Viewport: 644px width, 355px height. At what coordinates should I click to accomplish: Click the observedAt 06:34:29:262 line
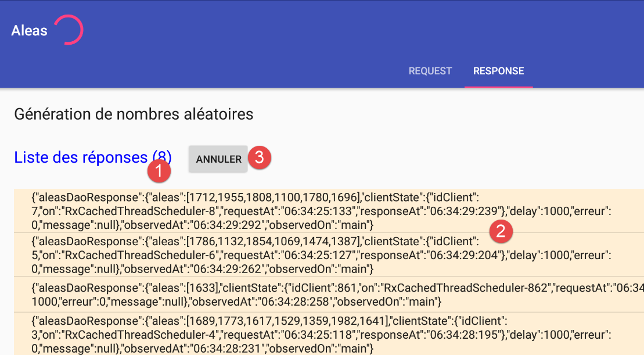coord(203,268)
